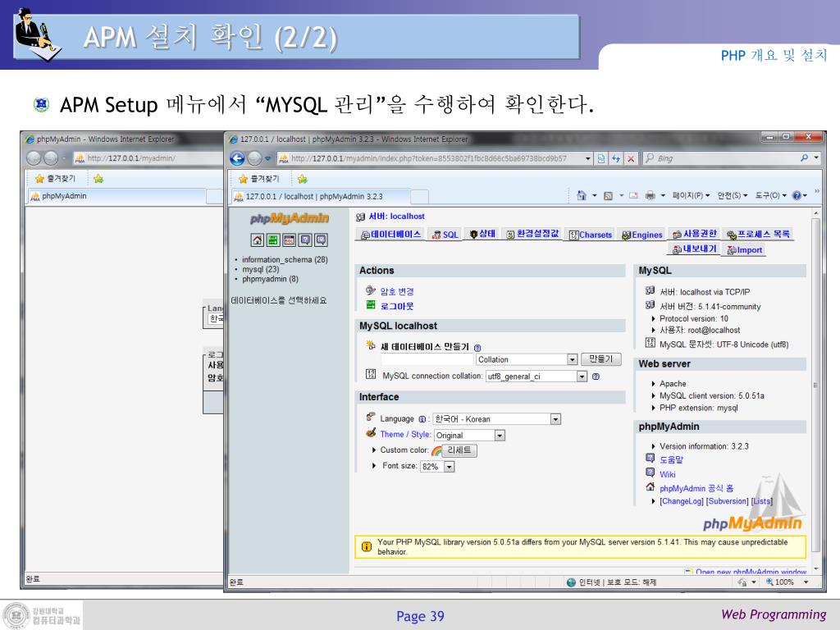Click the Theme / Style link
The height and width of the screenshot is (630, 840).
pyautogui.click(x=405, y=435)
